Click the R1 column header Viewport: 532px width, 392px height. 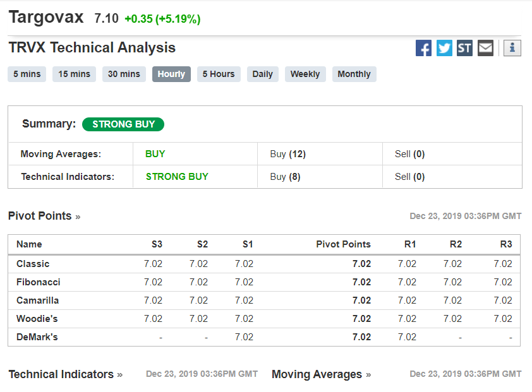click(410, 244)
